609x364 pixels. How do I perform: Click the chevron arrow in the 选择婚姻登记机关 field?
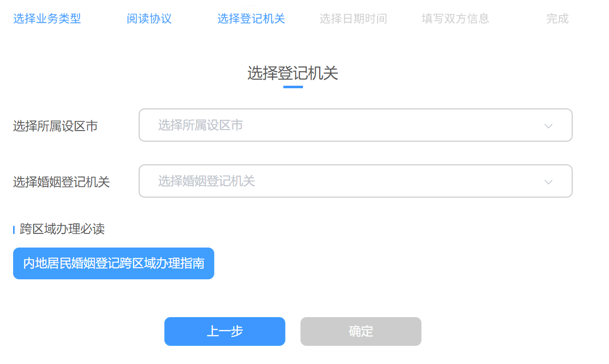click(x=549, y=181)
